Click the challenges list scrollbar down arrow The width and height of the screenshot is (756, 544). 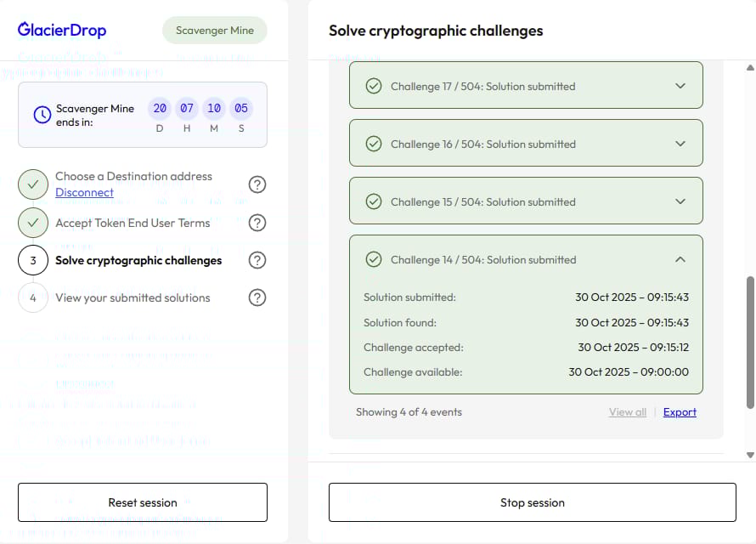[x=750, y=455]
